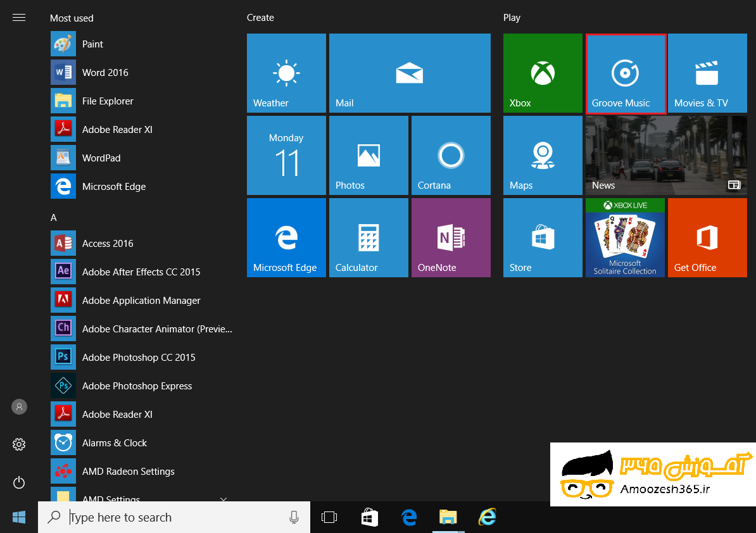
Task: Open the Xbox tile
Action: 542,73
